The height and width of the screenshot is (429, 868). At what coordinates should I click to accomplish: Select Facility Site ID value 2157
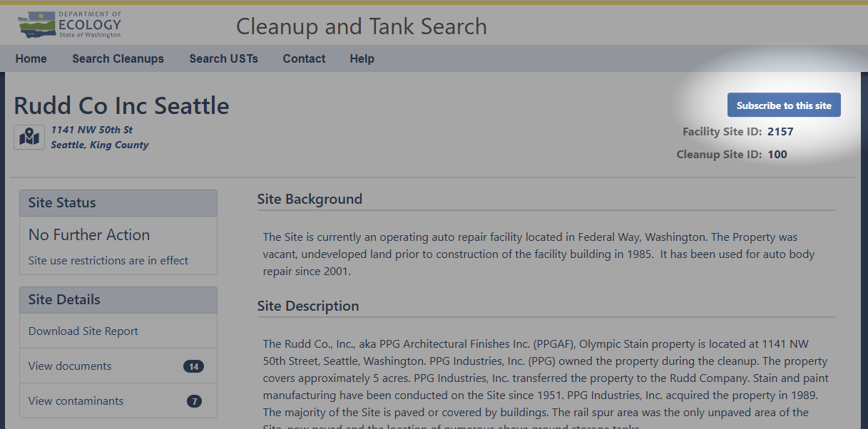pyautogui.click(x=780, y=131)
